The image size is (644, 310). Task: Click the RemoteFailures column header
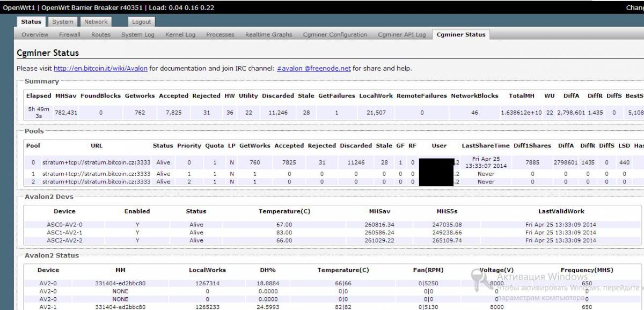click(422, 96)
